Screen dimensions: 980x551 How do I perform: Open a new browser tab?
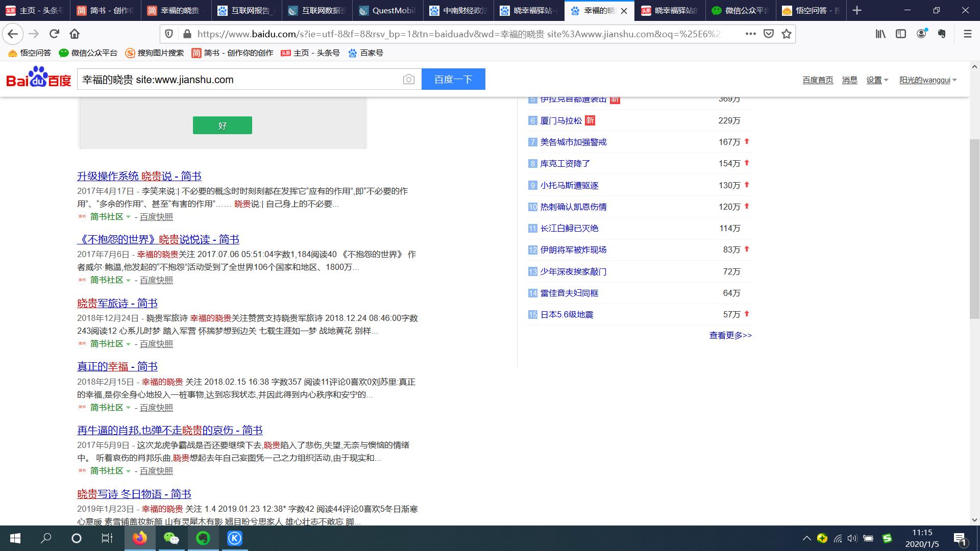[x=857, y=10]
